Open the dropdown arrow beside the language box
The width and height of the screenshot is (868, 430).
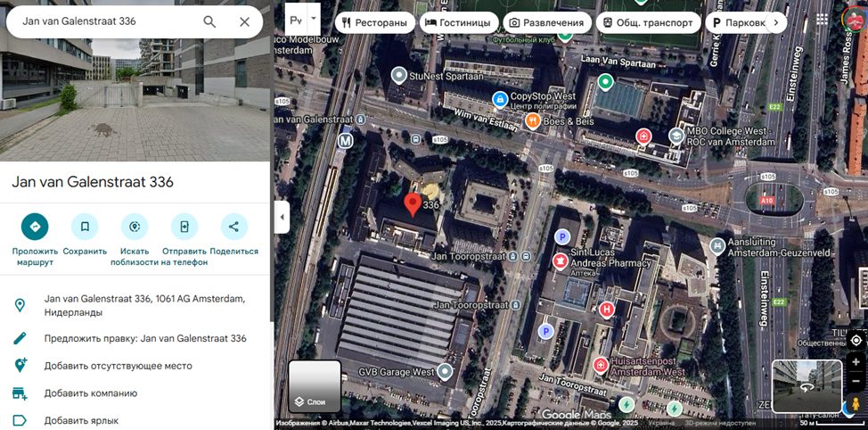[314, 17]
